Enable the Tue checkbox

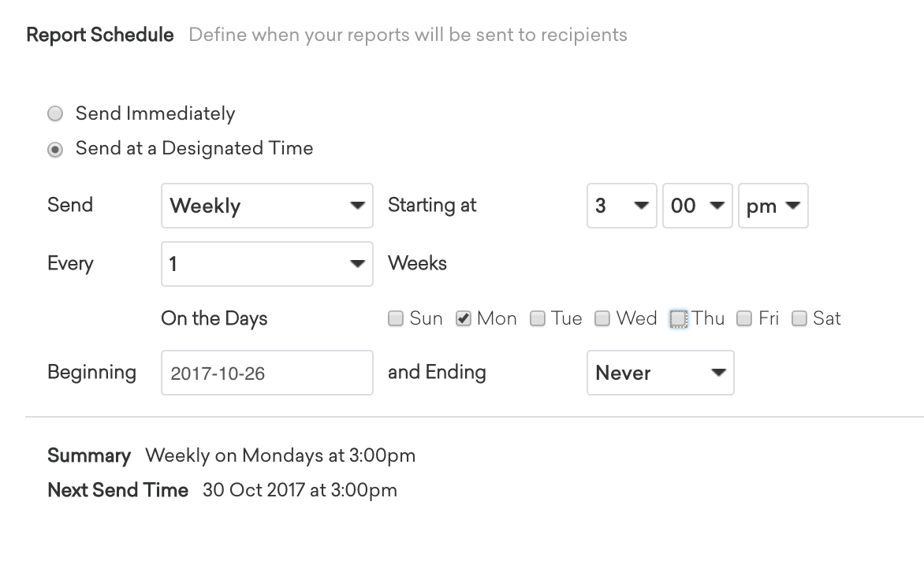pos(538,319)
